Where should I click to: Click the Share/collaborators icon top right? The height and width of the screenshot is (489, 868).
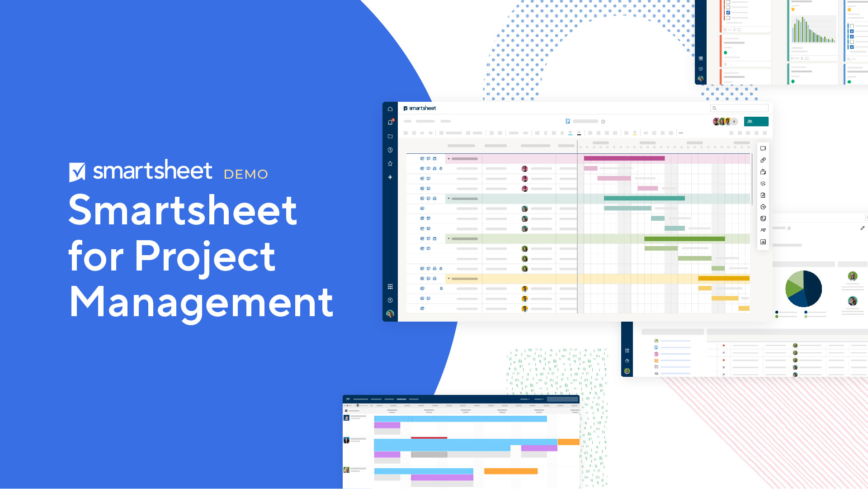point(754,121)
